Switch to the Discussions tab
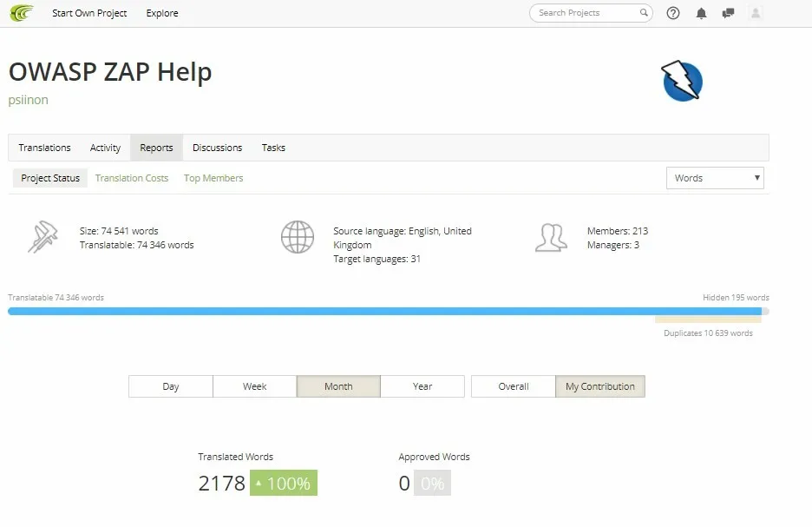Image resolution: width=812 pixels, height=527 pixels. point(218,148)
